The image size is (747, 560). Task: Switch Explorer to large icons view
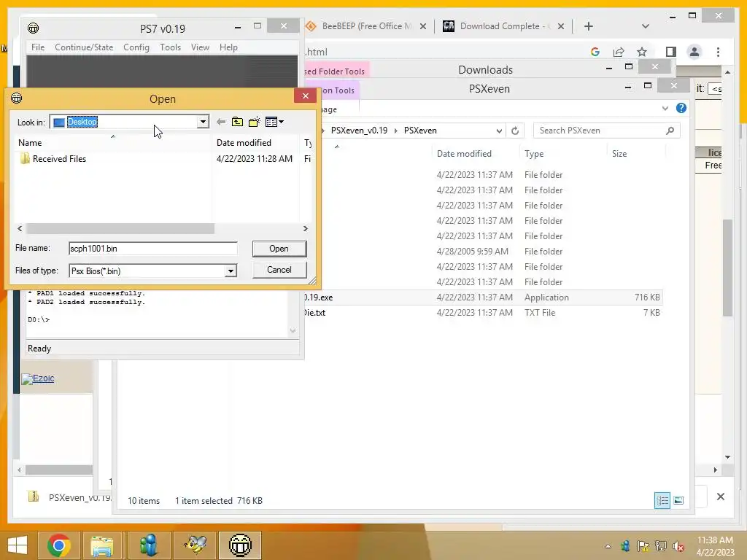click(x=678, y=500)
